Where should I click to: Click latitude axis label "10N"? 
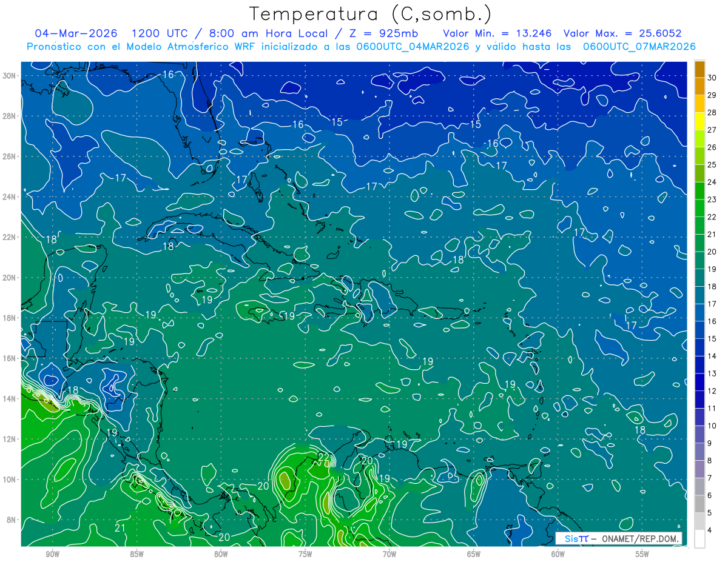pyautogui.click(x=10, y=479)
